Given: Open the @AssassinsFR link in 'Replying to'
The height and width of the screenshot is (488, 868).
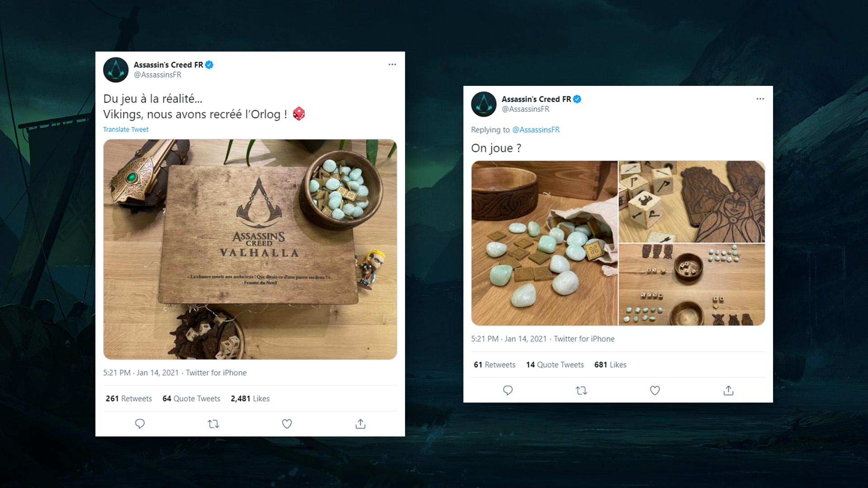Looking at the screenshot, I should pos(536,130).
